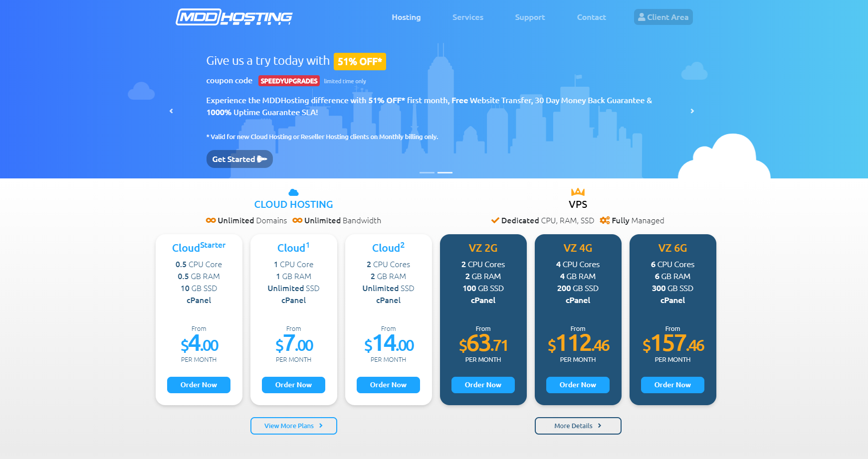Click More Details button
The image size is (868, 459).
pos(578,426)
